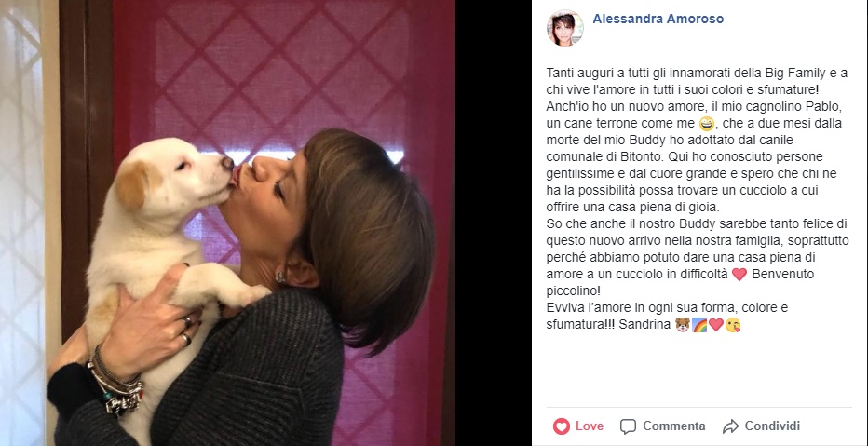Open Alessandra Amoroso's profile name link
This screenshot has height=446, width=868.
coord(658,19)
